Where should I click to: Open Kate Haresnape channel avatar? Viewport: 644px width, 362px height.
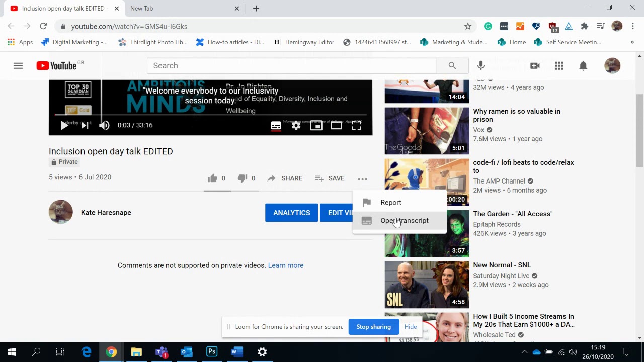pyautogui.click(x=61, y=212)
